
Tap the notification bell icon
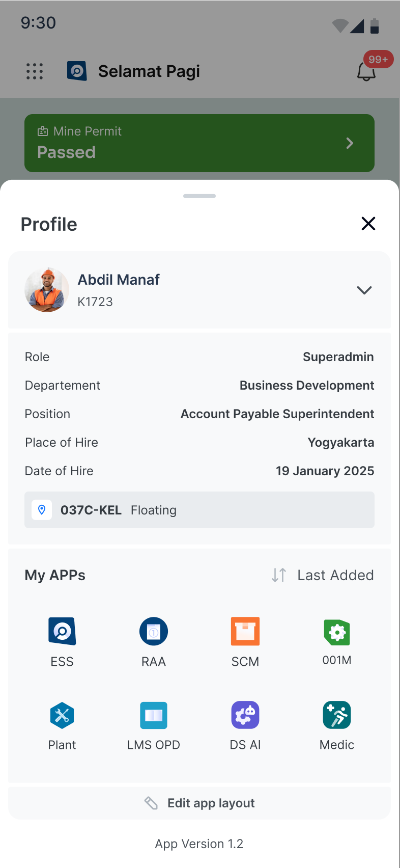point(366,71)
